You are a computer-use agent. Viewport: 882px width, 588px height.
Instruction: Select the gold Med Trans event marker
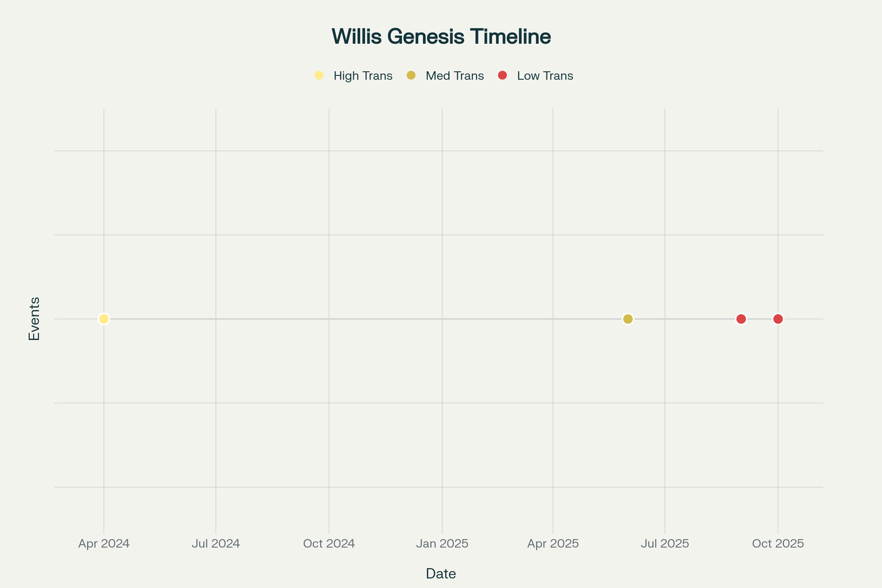click(628, 319)
